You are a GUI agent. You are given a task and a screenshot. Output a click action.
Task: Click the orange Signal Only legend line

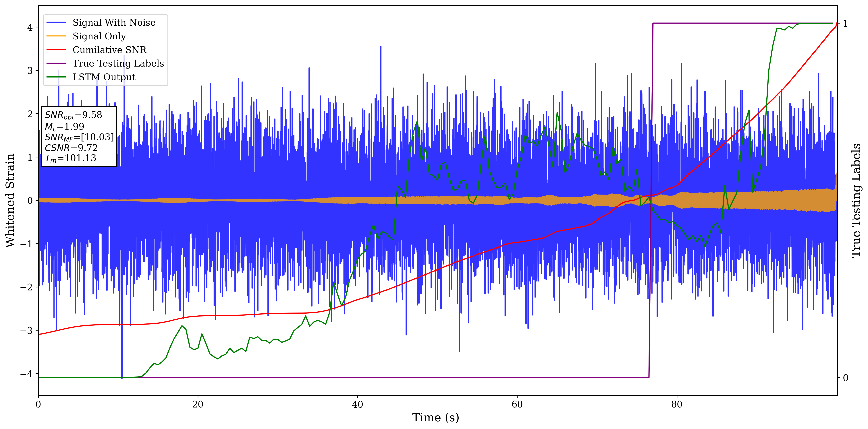coord(56,36)
